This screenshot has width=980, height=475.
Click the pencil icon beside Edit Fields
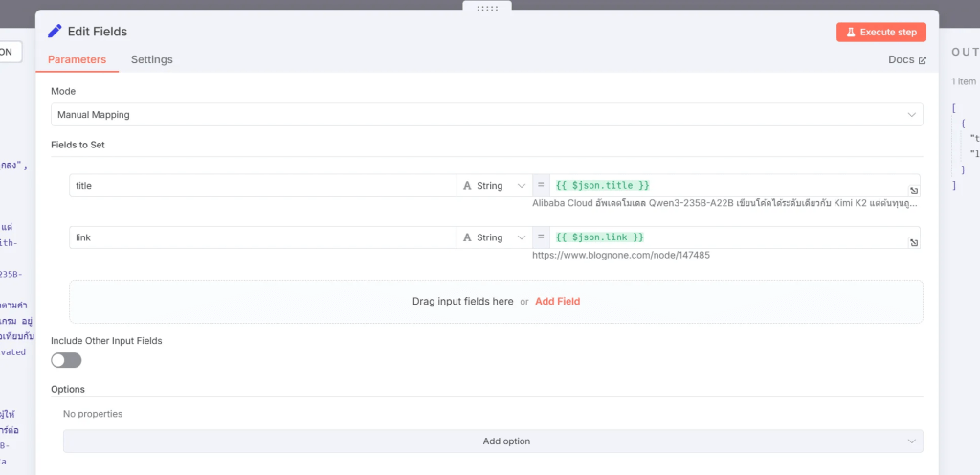(56, 32)
